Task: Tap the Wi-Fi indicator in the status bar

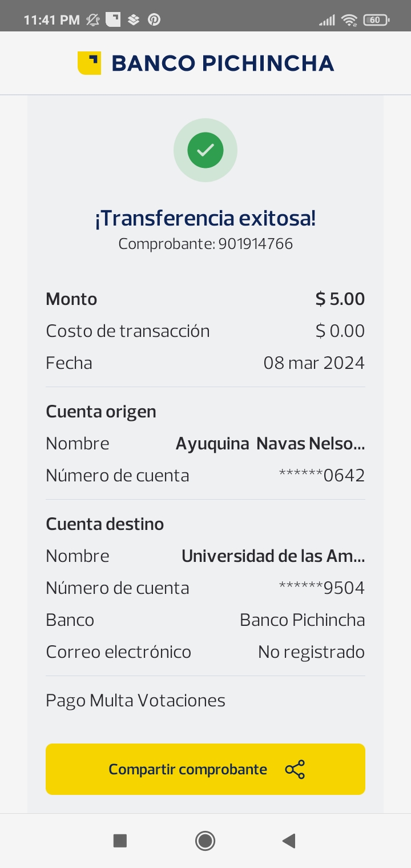Action: 349,20
